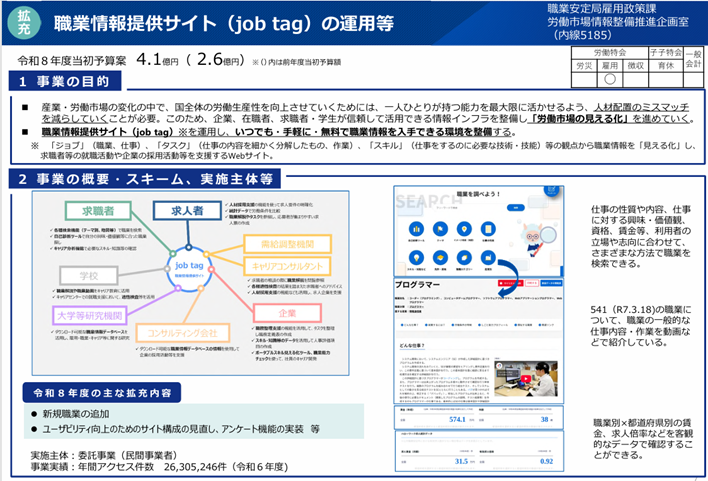Click the circle mark under 雇用 column
Screen dimensions: 708x481
pyautogui.click(x=610, y=78)
